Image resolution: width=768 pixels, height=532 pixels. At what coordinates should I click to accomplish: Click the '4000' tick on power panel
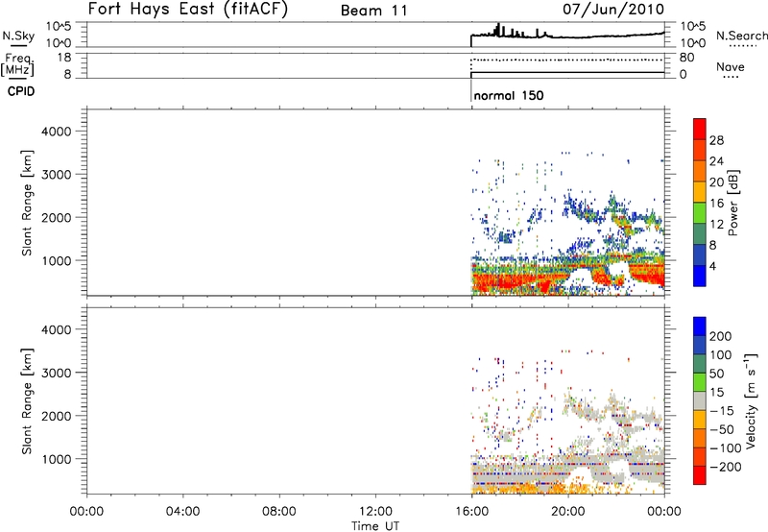[57, 132]
